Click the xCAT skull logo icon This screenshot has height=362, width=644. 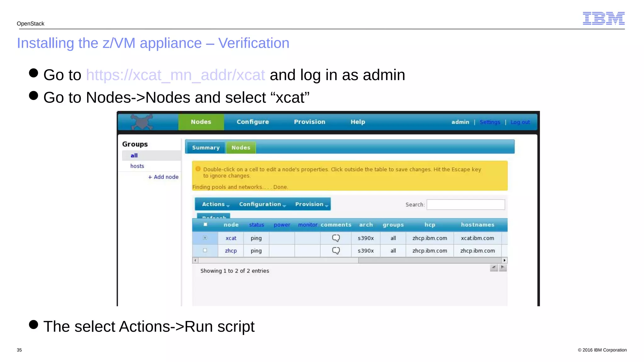click(x=142, y=122)
